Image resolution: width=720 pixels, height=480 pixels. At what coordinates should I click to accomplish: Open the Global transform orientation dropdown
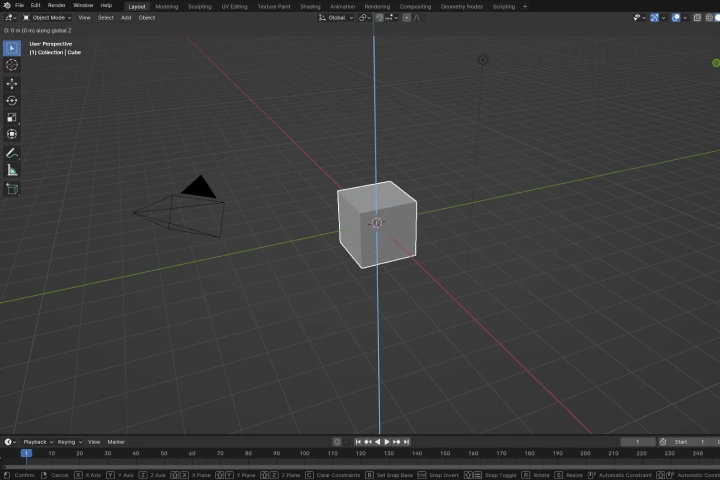click(336, 18)
